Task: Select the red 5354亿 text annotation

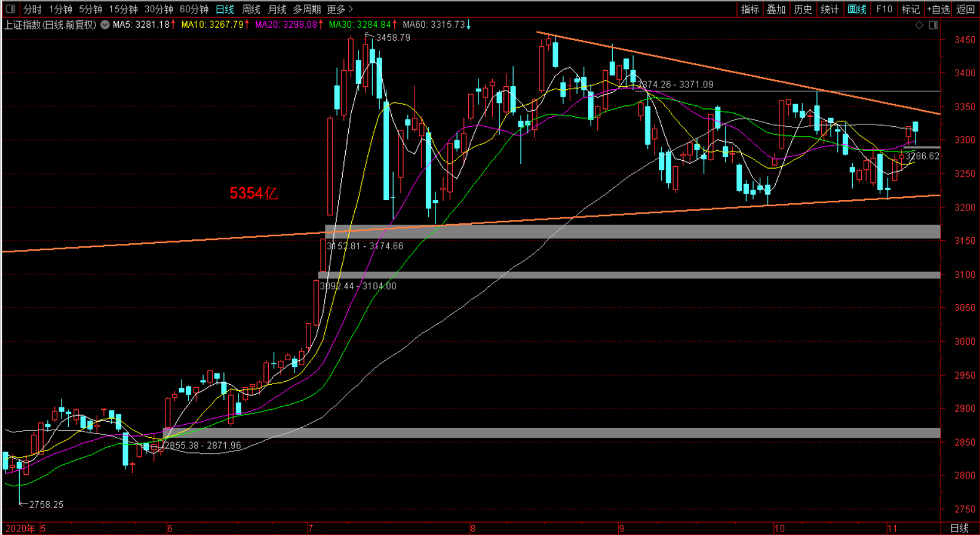Action: (x=254, y=193)
